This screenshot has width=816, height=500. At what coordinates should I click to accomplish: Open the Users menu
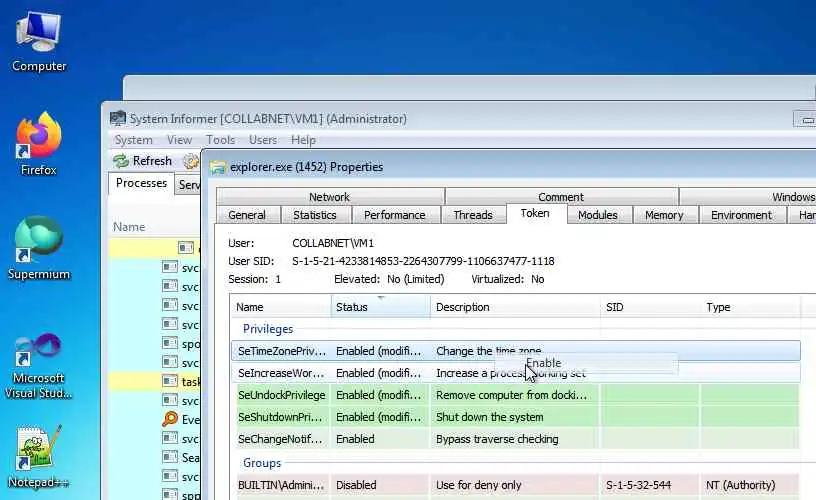click(x=263, y=140)
